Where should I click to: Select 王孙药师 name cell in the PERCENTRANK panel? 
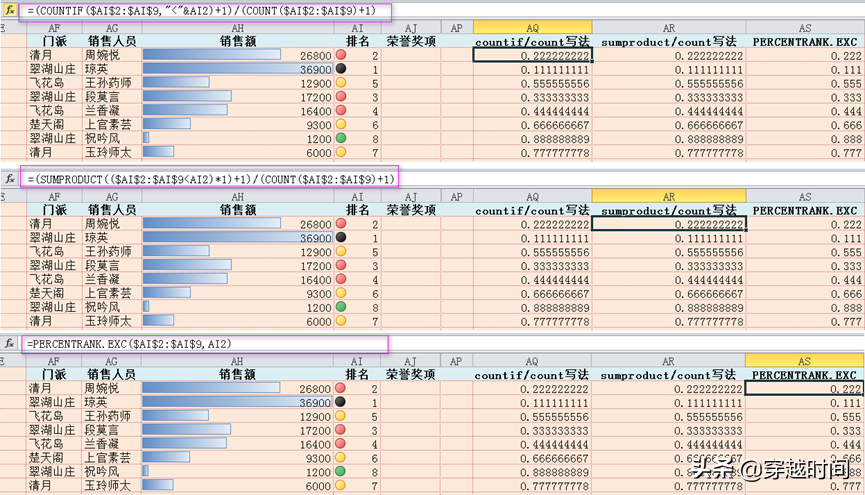(111, 416)
